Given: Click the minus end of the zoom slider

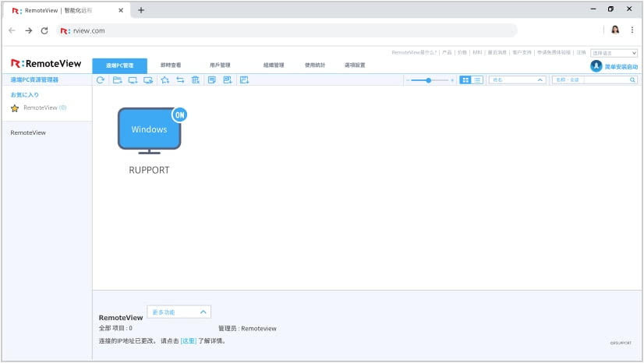Looking at the screenshot, I should (408, 80).
